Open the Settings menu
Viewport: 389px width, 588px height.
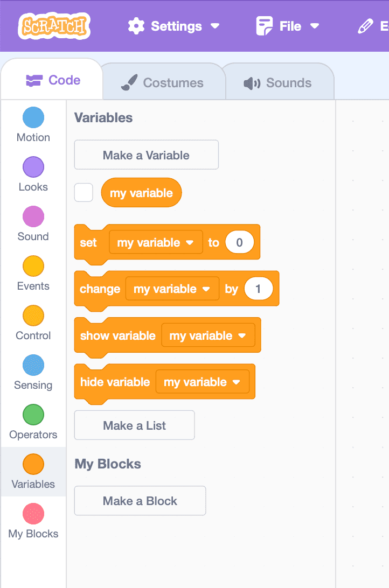point(173,26)
